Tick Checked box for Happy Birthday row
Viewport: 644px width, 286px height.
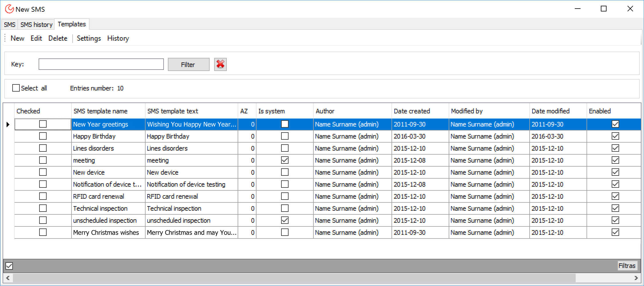coord(43,136)
